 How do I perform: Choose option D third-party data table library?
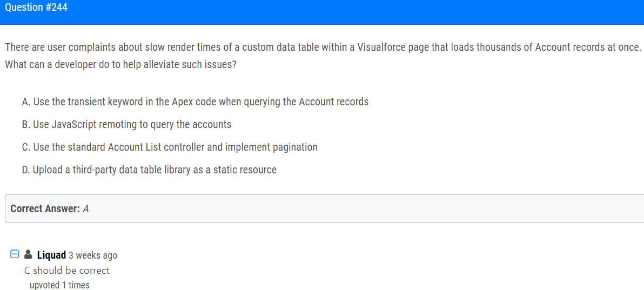pyautogui.click(x=149, y=170)
